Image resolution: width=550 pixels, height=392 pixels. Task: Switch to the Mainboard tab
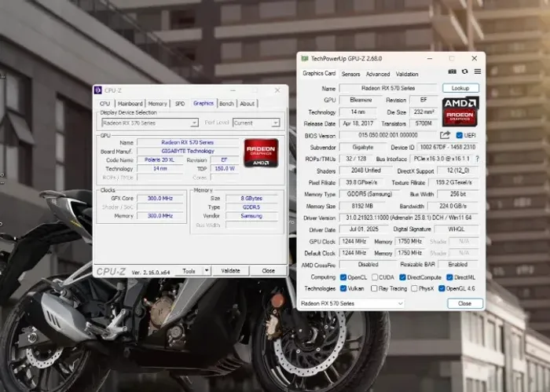click(x=130, y=104)
